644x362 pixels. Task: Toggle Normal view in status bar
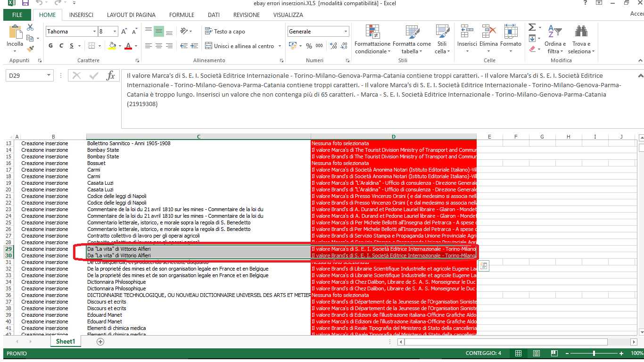point(518,354)
